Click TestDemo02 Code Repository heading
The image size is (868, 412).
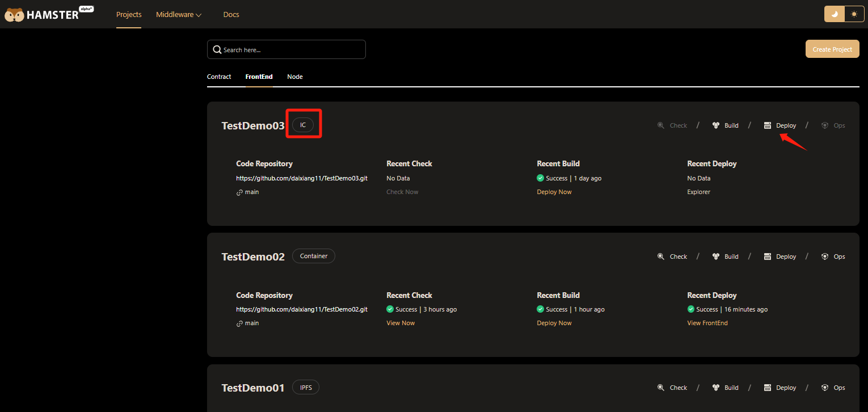click(264, 295)
